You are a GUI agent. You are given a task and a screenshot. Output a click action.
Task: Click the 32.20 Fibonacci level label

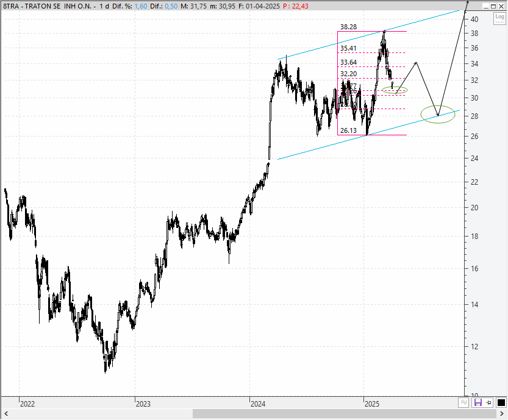(x=348, y=74)
